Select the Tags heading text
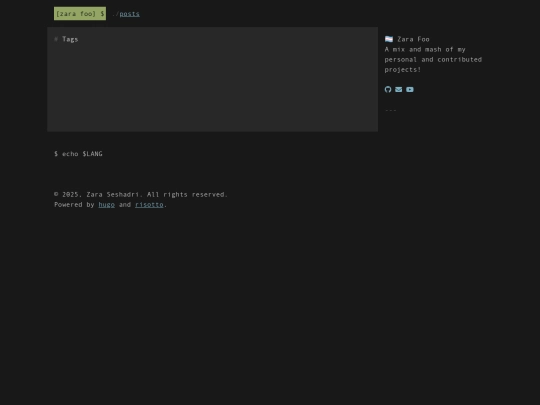Image resolution: width=540 pixels, height=405 pixels. coord(70,39)
